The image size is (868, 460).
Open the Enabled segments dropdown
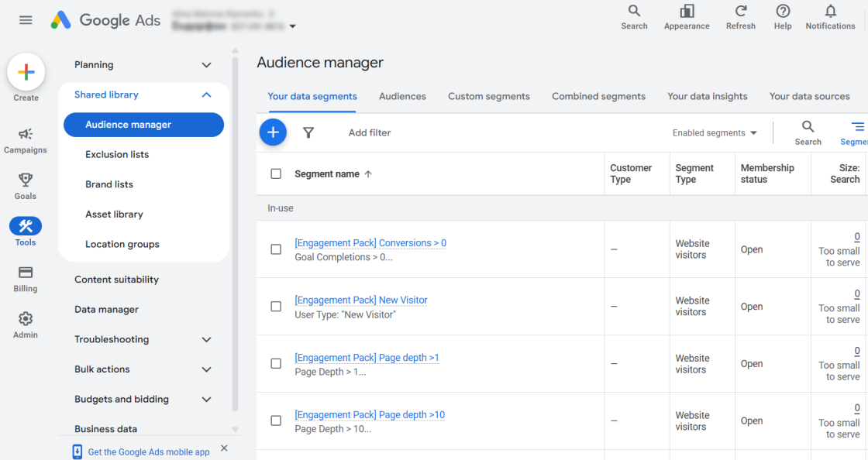coord(715,133)
